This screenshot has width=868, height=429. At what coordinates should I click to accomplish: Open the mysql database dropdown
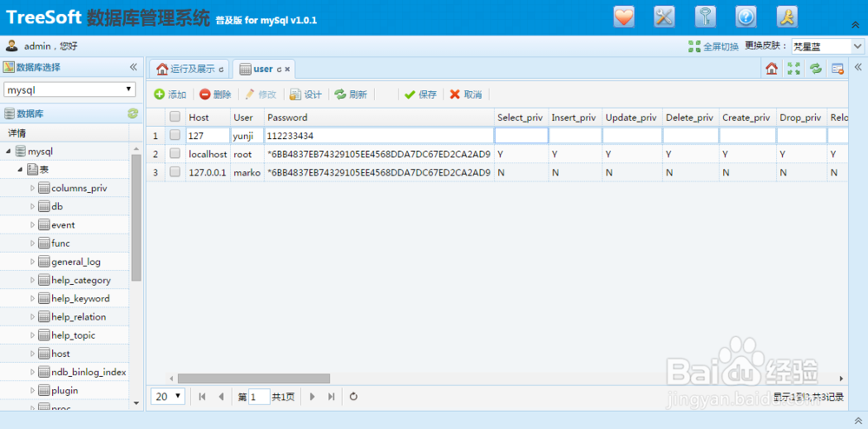click(69, 89)
